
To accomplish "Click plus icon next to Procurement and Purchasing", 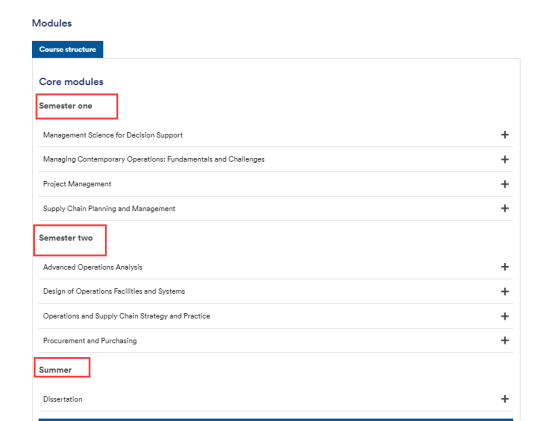I will coord(505,340).
